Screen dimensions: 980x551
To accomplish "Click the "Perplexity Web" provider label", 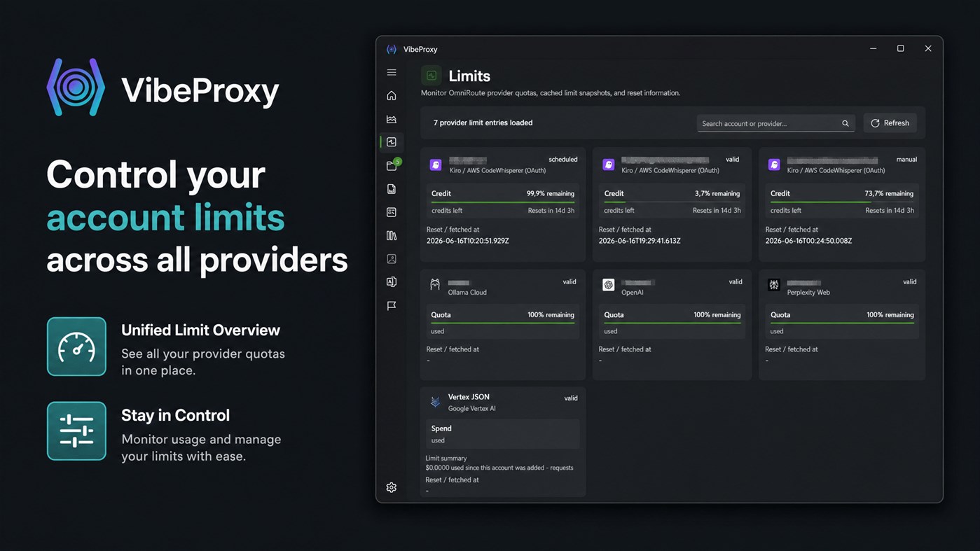I will pyautogui.click(x=808, y=293).
